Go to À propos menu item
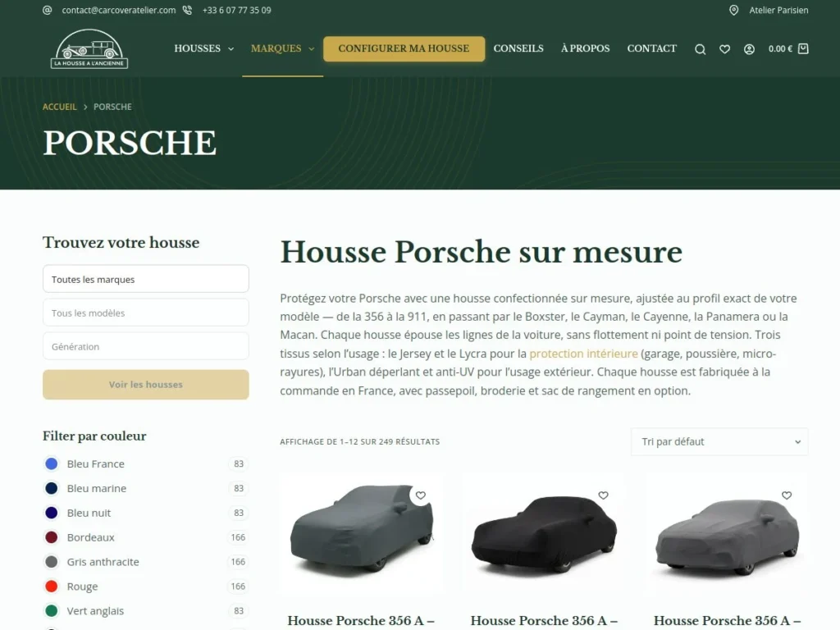 (586, 48)
